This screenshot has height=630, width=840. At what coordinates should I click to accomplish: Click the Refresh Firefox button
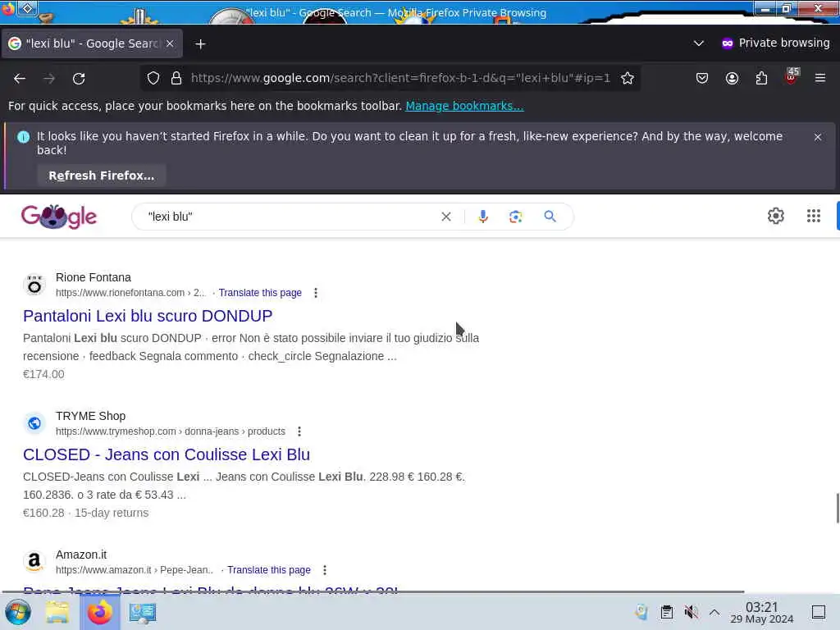(x=101, y=176)
